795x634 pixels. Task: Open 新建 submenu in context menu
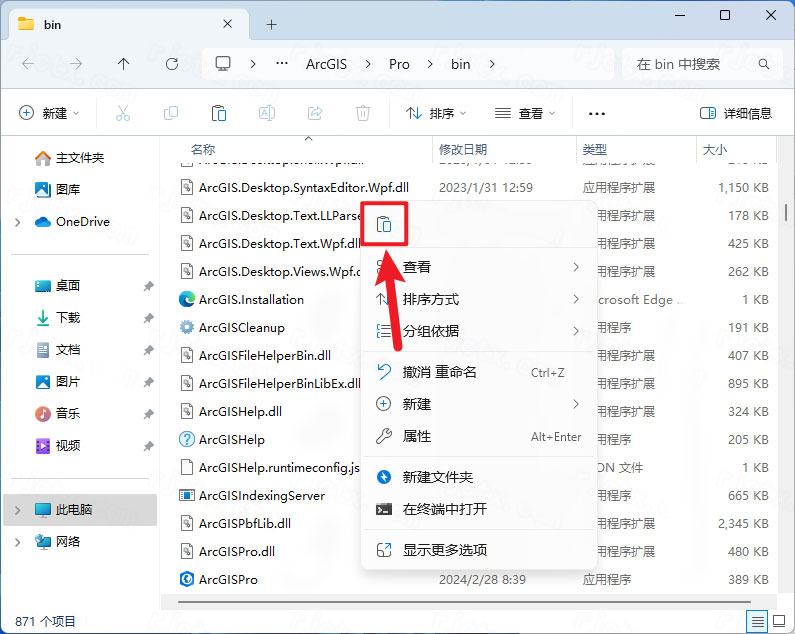[478, 404]
